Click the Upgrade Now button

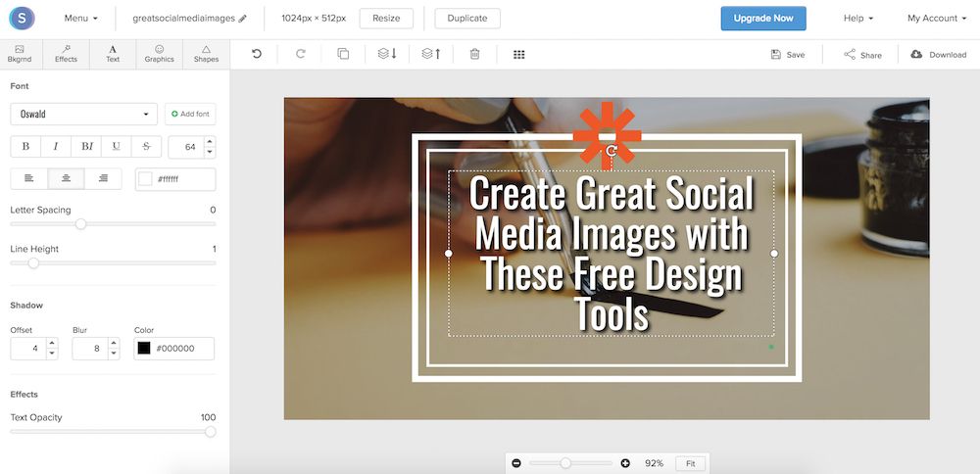(763, 19)
